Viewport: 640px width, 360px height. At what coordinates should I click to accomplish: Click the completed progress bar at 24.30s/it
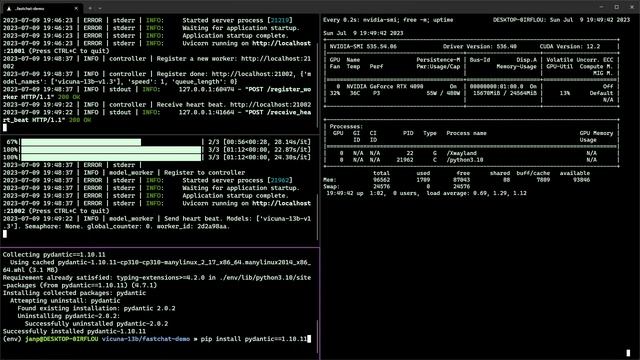click(x=111, y=158)
